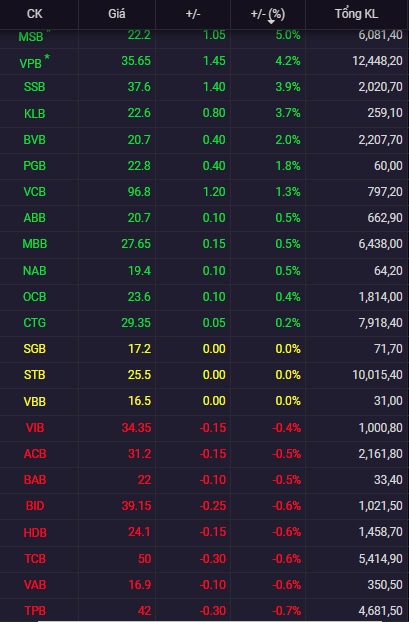Select the red VIB ticker

35,428
